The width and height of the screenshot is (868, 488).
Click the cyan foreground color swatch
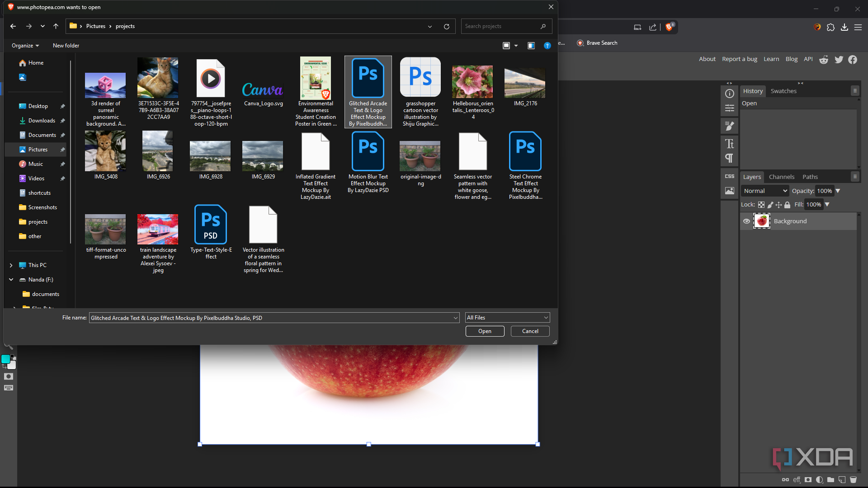pyautogui.click(x=5, y=359)
